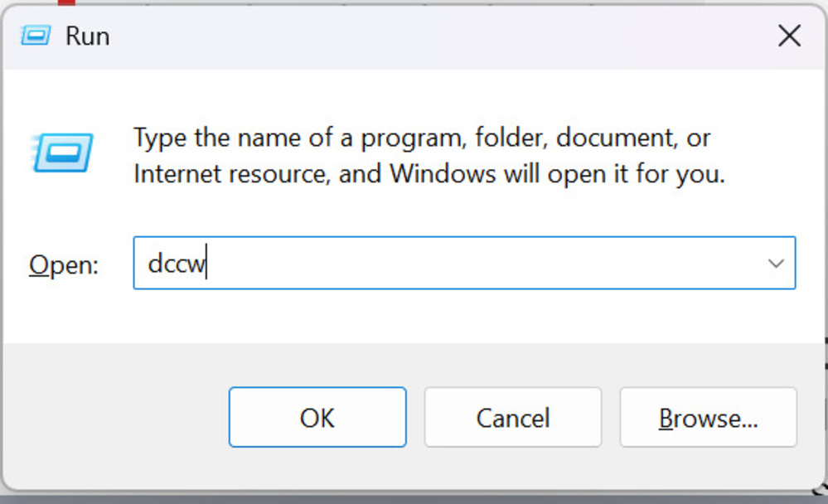Open the Browse... file picker

(708, 418)
